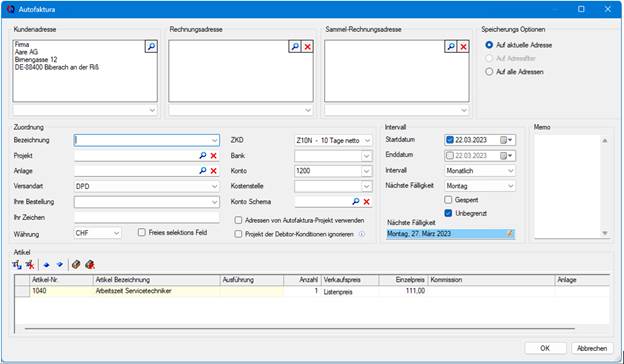Search for an Anlage using magnifier
This screenshot has height=364, width=624.
(203, 171)
